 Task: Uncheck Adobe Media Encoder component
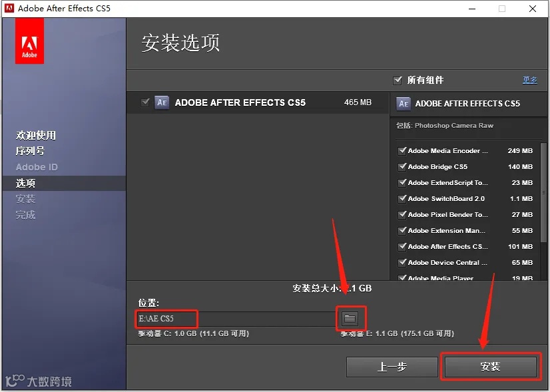(402, 151)
